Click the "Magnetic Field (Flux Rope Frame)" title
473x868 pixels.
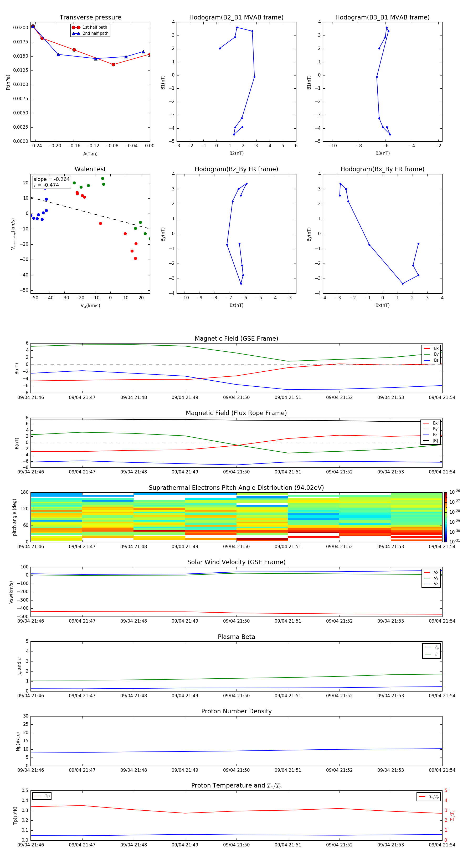click(x=236, y=413)
